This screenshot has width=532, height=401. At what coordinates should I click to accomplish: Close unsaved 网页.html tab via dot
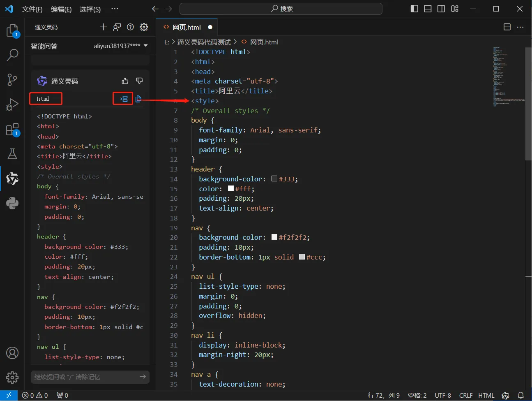click(210, 27)
